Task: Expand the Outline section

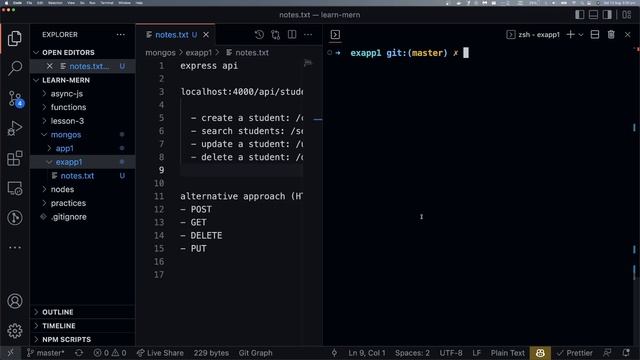Action: (x=82, y=312)
